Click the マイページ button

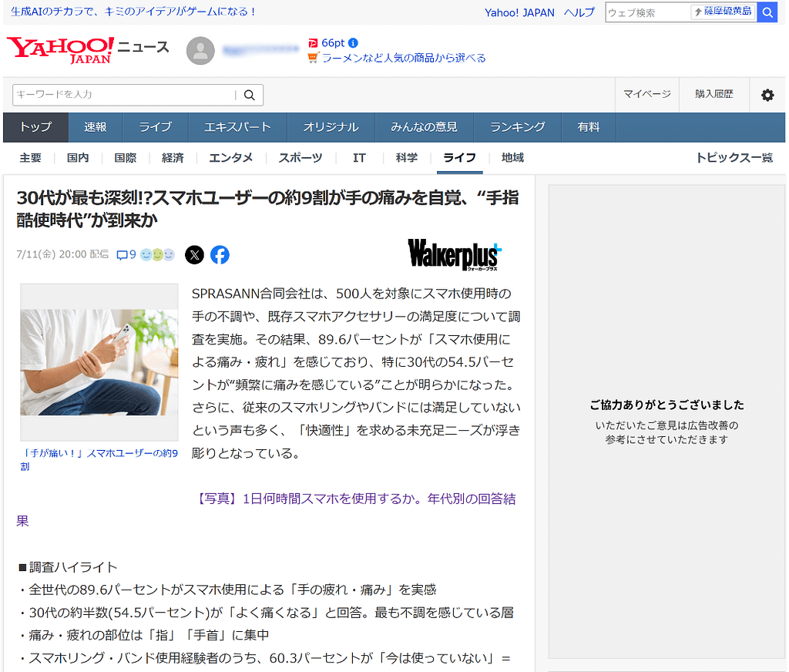pos(646,94)
